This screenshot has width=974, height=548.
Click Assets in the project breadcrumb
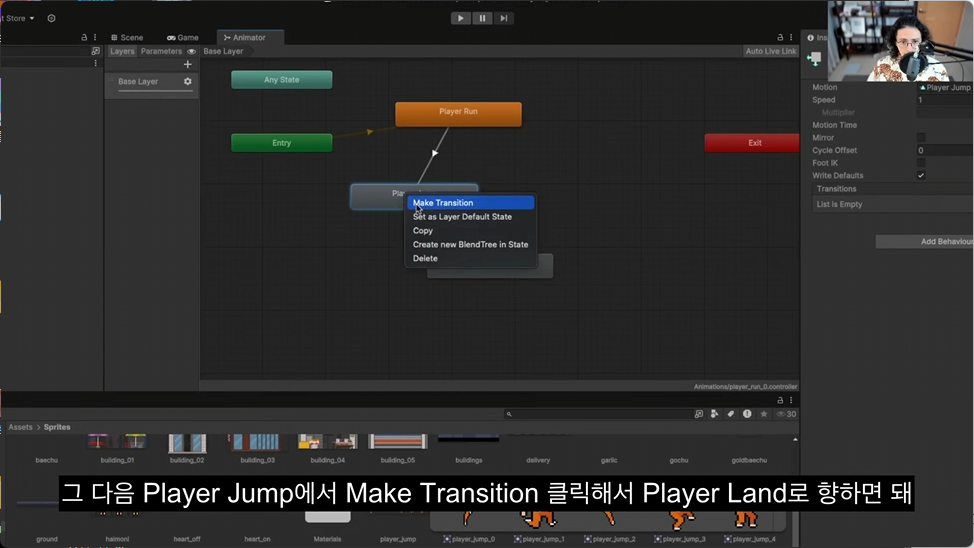coord(20,427)
